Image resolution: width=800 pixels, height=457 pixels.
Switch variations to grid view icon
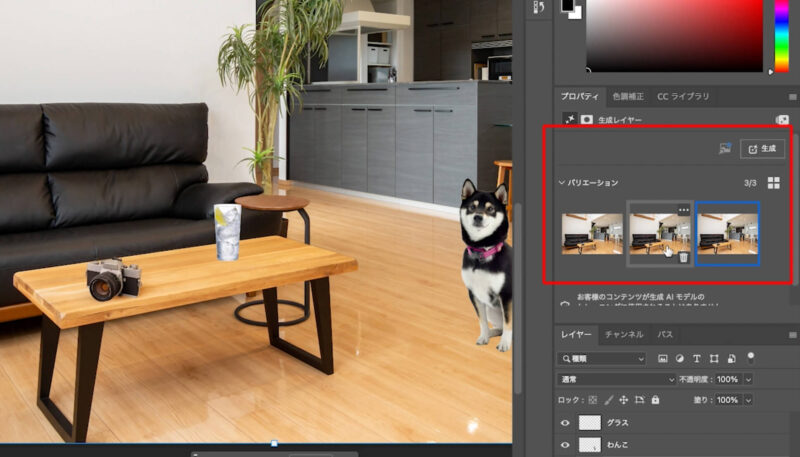(x=773, y=183)
